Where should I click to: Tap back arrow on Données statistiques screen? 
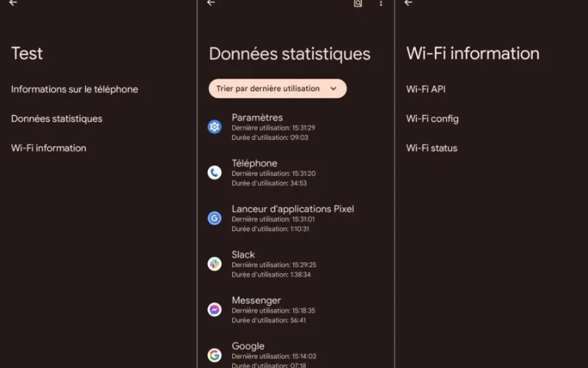coord(211,3)
